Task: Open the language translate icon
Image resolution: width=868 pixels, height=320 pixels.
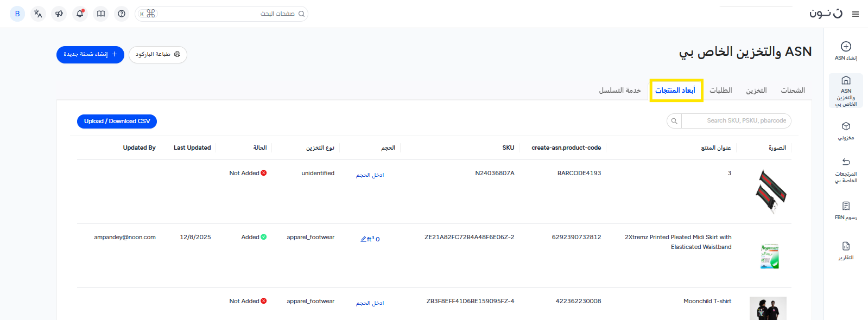Action: tap(38, 14)
